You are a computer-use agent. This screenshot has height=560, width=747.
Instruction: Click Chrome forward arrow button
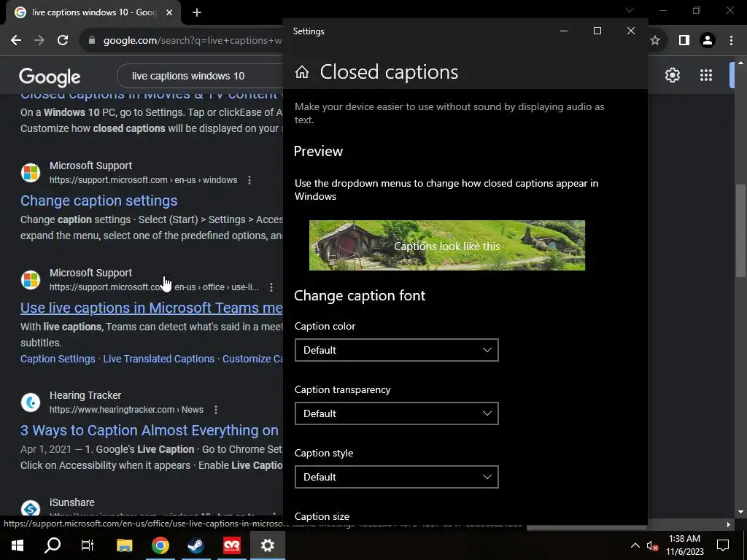39,41
